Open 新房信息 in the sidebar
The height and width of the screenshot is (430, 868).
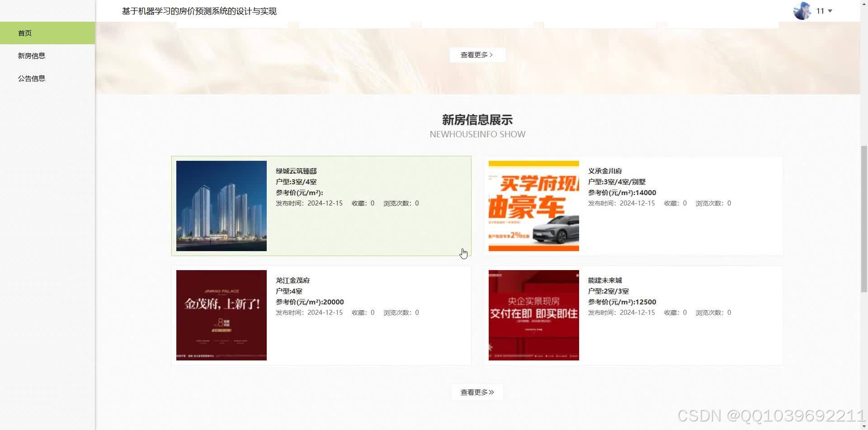(47, 56)
